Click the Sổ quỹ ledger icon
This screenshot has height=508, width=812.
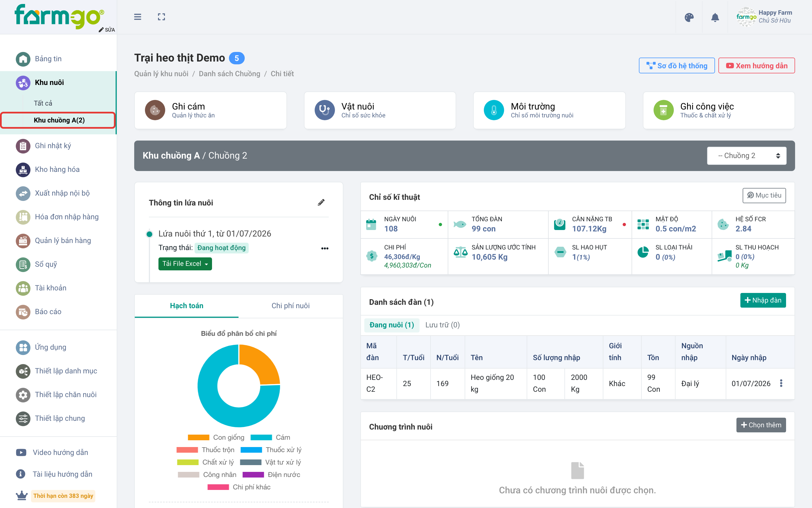[23, 264]
